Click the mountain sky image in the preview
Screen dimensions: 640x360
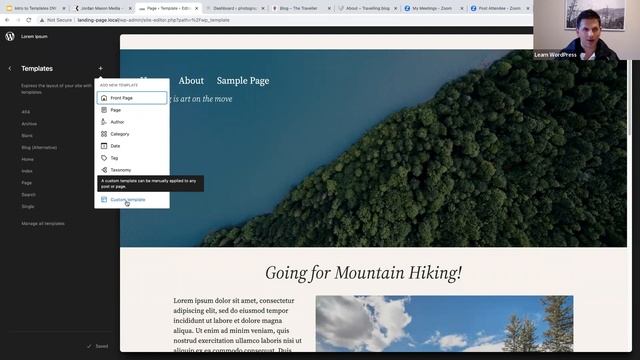pos(444,323)
